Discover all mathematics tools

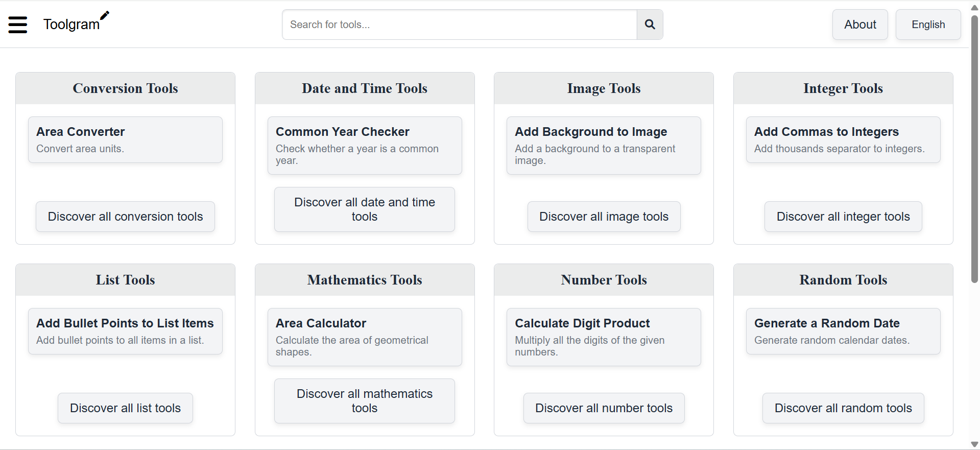365,401
